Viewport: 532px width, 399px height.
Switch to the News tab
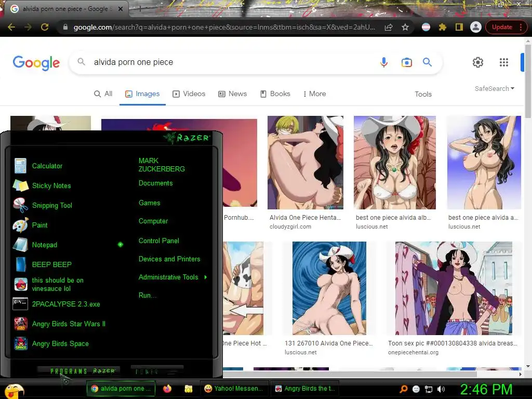pyautogui.click(x=232, y=94)
